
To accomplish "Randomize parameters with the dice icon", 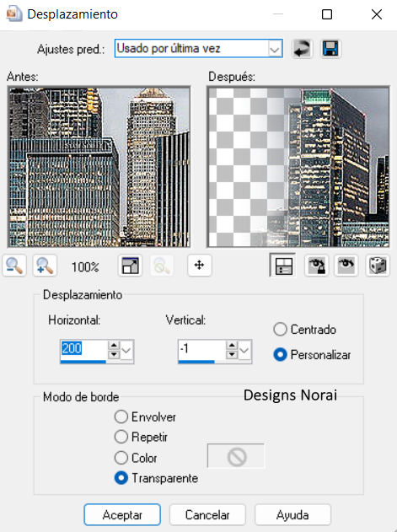I will click(x=378, y=266).
